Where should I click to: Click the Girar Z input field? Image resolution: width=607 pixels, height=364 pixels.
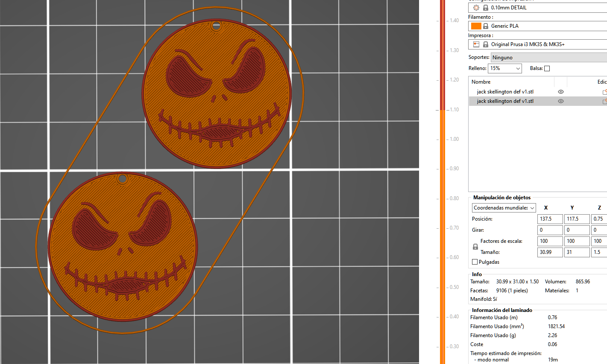[599, 230]
